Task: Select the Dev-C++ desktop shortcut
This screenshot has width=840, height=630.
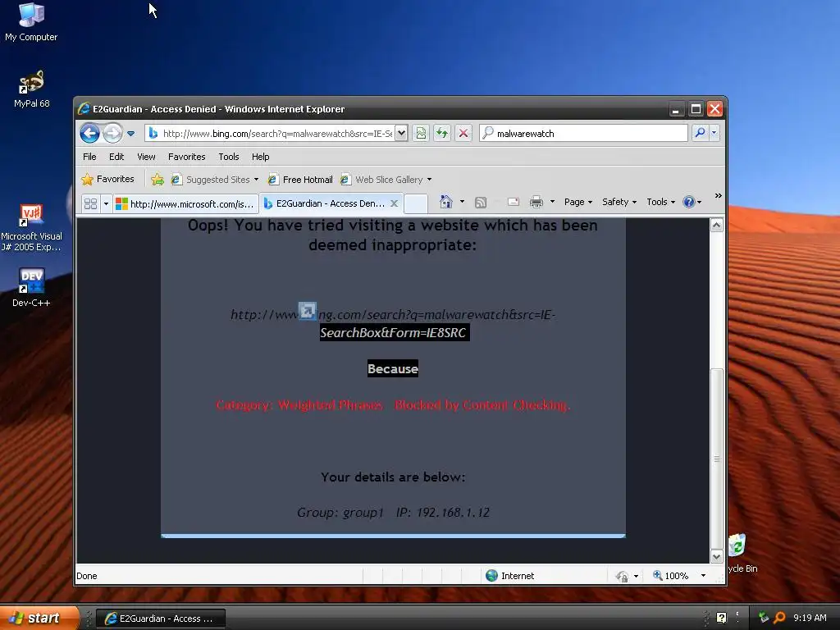Action: tap(31, 288)
